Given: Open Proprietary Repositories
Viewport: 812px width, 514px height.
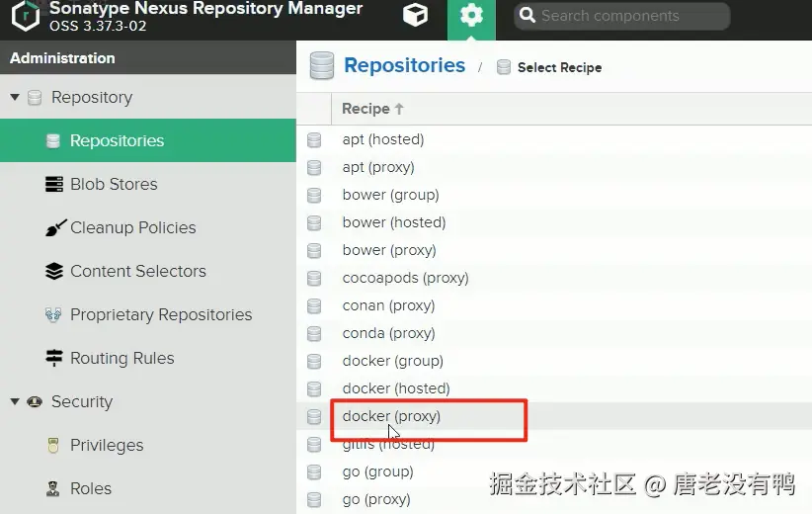Looking at the screenshot, I should (x=161, y=314).
